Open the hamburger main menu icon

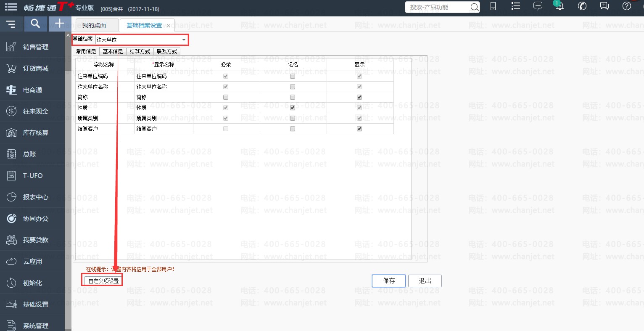tap(11, 7)
